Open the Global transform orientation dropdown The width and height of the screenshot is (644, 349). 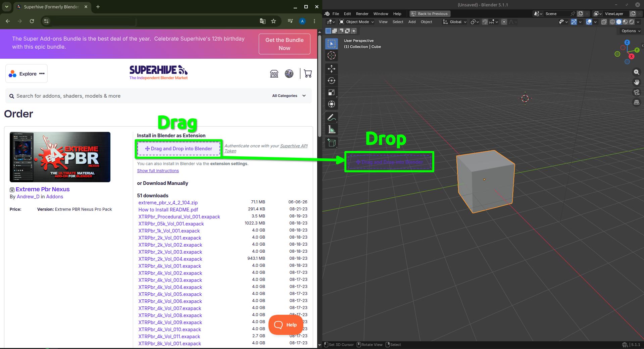[455, 22]
